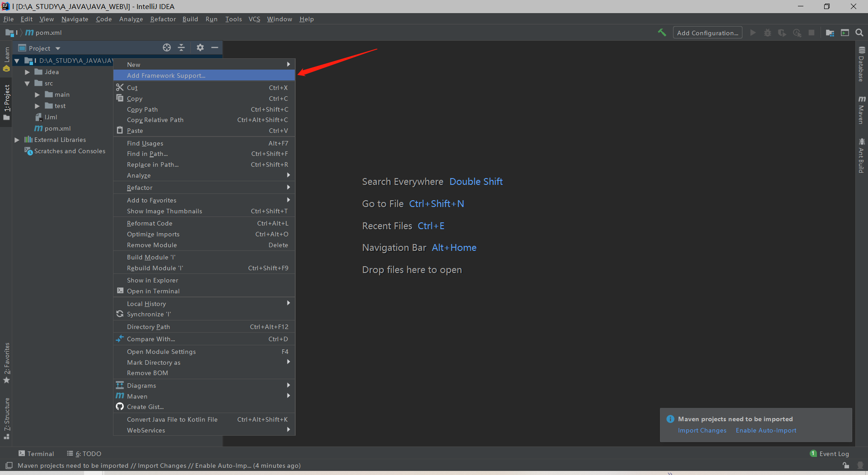Image resolution: width=868 pixels, height=475 pixels.
Task: Click the Debug bug icon
Action: [768, 33]
